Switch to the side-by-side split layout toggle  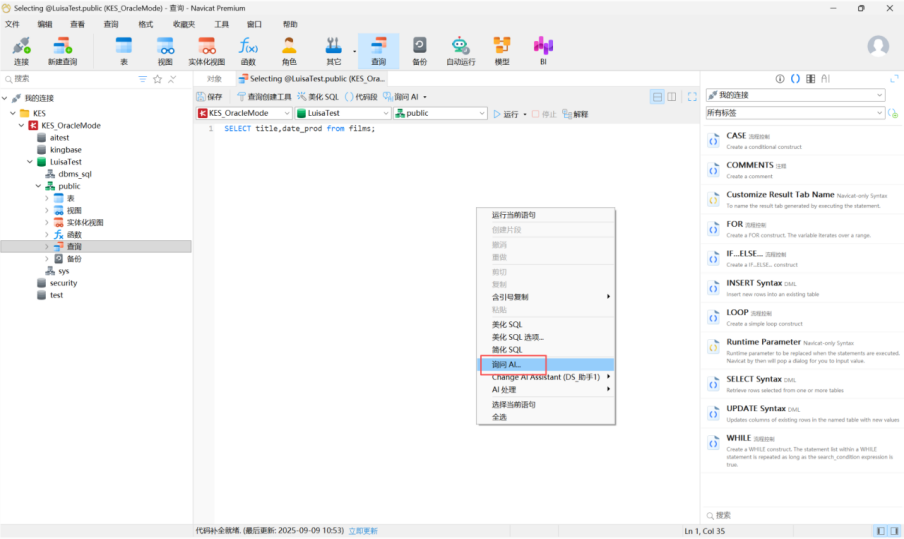[673, 97]
